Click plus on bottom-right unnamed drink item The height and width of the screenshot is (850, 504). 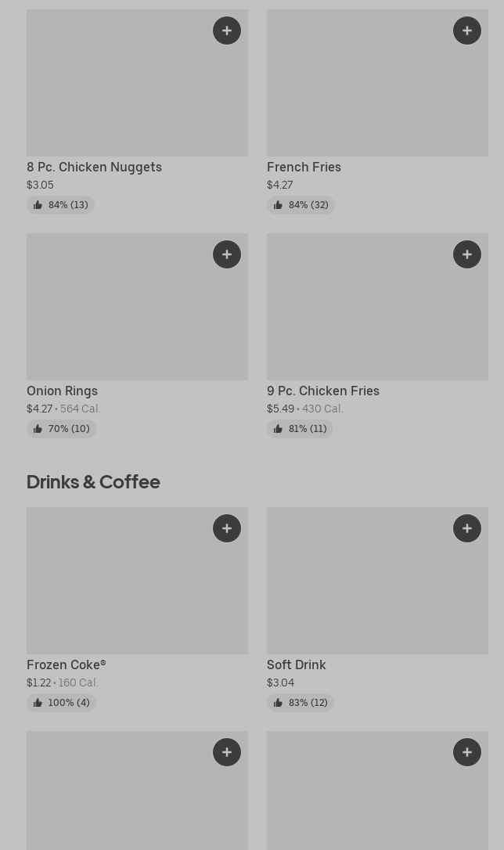coord(467,752)
